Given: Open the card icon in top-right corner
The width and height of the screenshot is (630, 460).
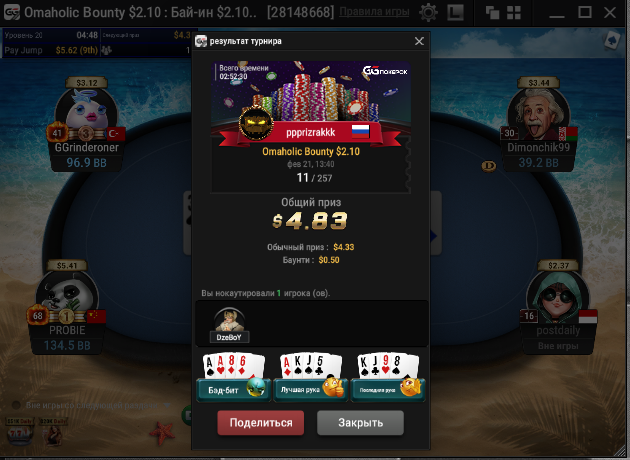Looking at the screenshot, I should [612, 41].
